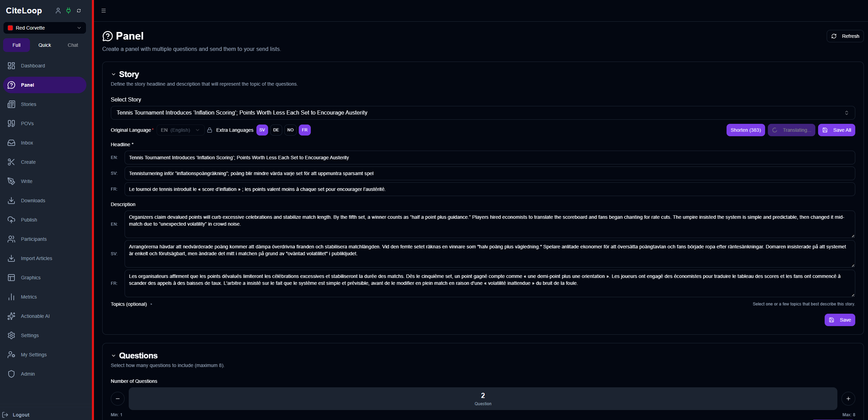This screenshot has height=420, width=868.
Task: Click the FR headline input field
Action: pos(489,189)
